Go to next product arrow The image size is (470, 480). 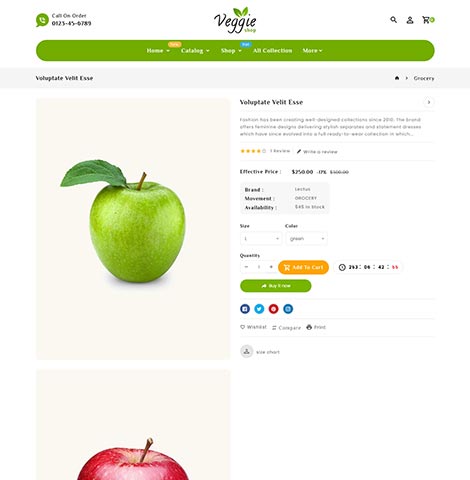point(429,102)
